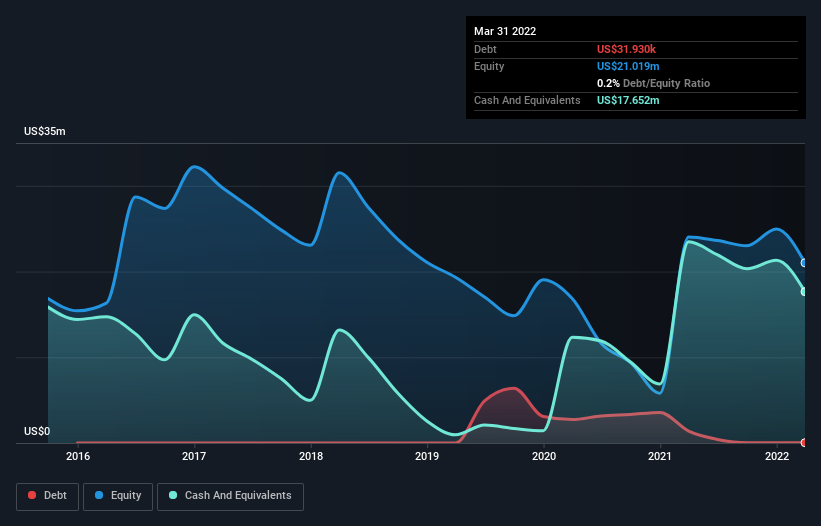The image size is (821, 526).
Task: Click the Cash endpoint marker on chart
Action: (x=804, y=292)
